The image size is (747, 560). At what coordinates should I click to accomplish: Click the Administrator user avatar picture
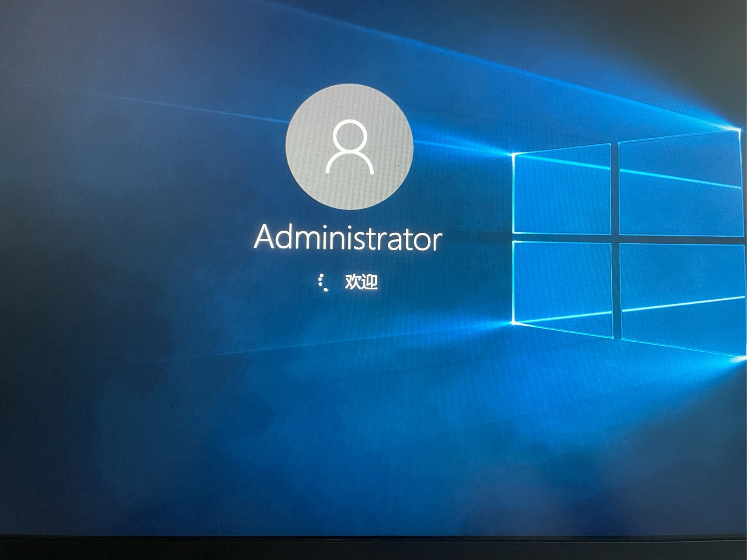coord(349,147)
